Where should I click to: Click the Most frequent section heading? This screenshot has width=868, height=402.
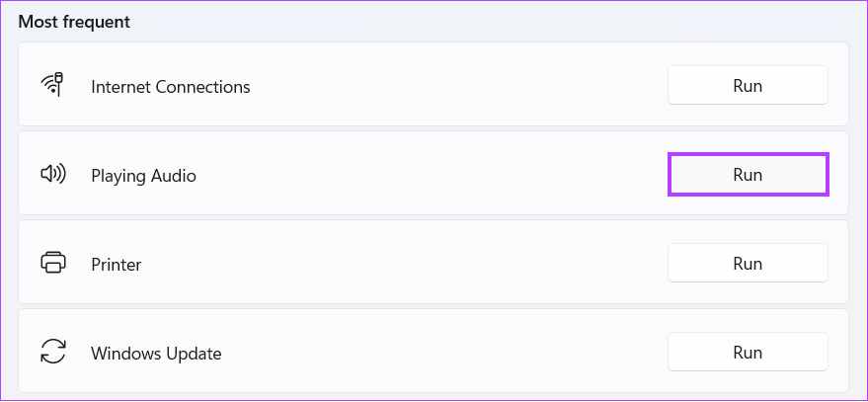(74, 22)
